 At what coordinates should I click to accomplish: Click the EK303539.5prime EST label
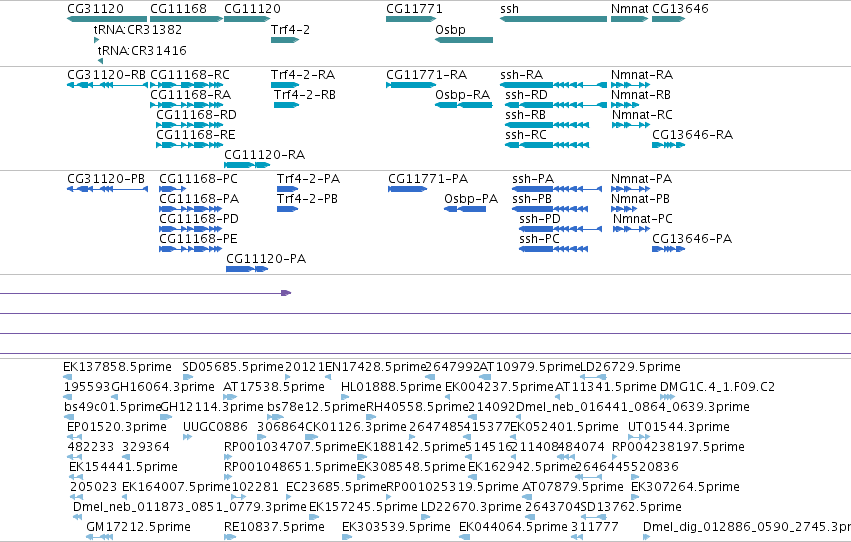(396, 527)
